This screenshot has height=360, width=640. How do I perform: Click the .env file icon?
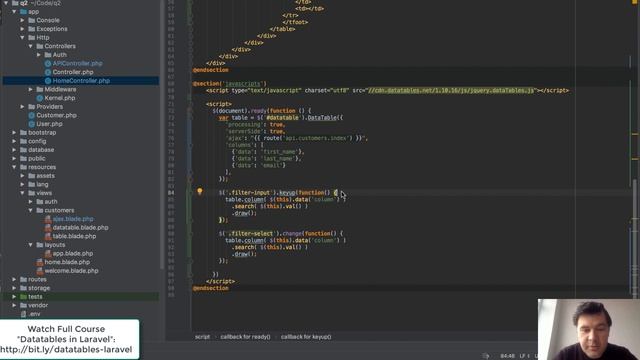[x=23, y=314]
